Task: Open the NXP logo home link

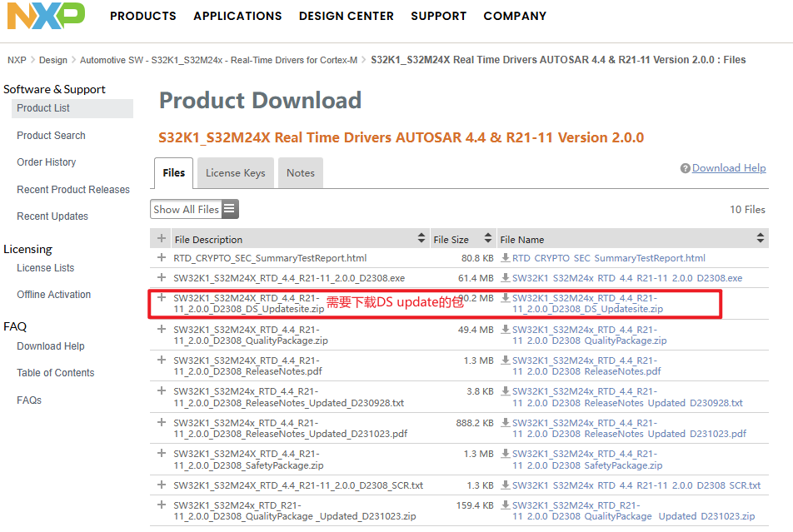Action: pyautogui.click(x=46, y=15)
